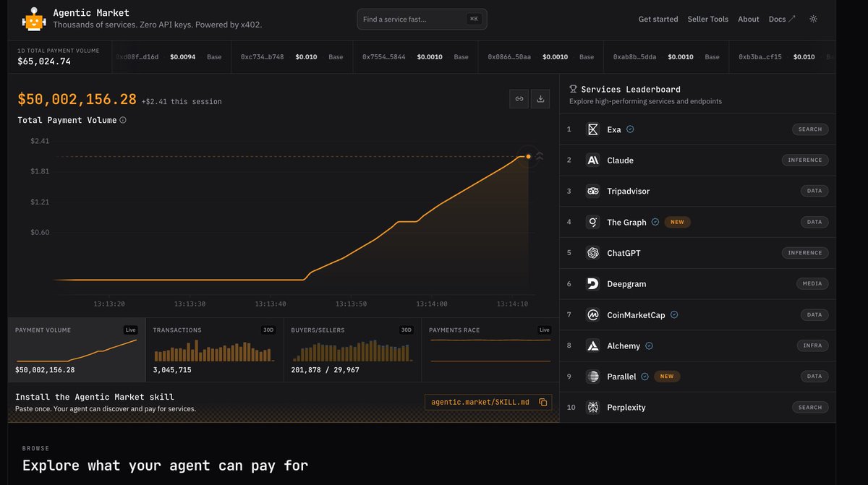Select the Payment Volume live tab
Image resolution: width=868 pixels, height=485 pixels.
77,350
